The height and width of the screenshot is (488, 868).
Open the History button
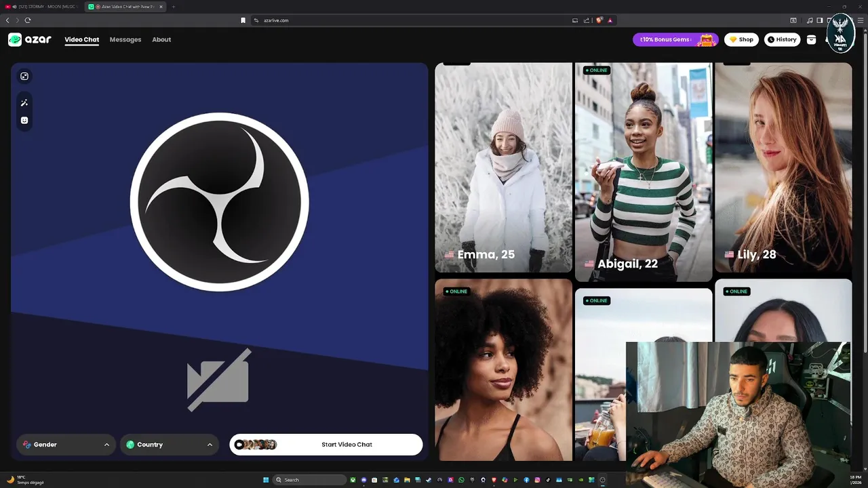tap(783, 39)
